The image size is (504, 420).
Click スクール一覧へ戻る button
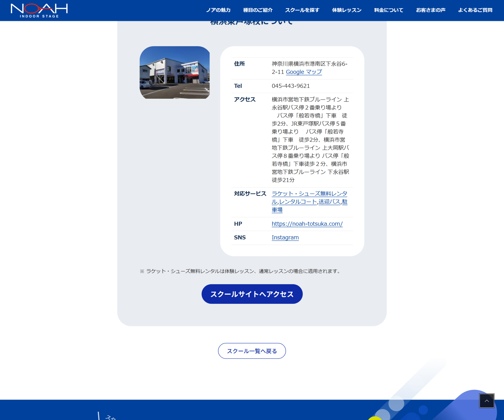pos(252,351)
